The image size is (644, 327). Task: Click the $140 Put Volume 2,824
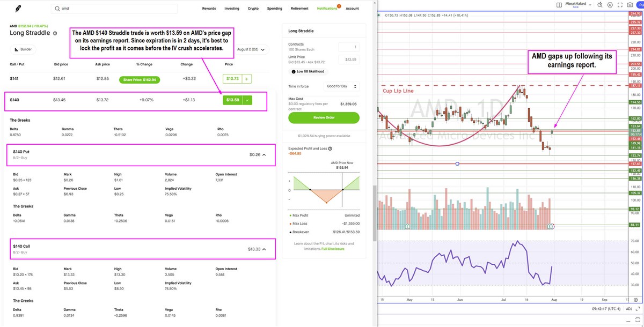coord(170,180)
